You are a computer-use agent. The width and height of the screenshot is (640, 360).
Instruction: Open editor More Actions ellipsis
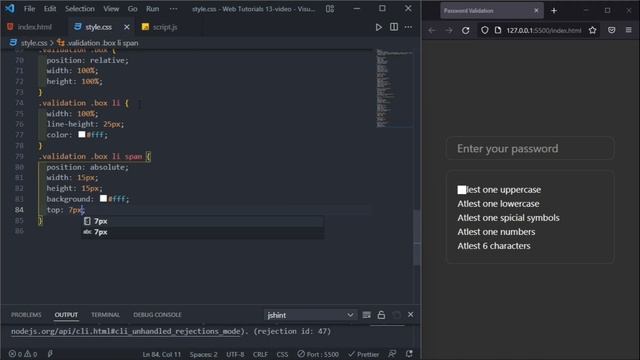pyautogui.click(x=408, y=27)
